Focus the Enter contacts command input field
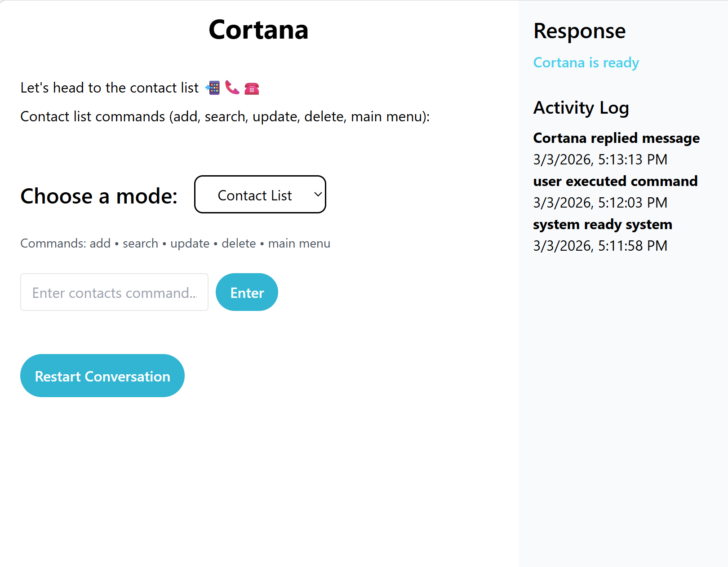 (114, 292)
